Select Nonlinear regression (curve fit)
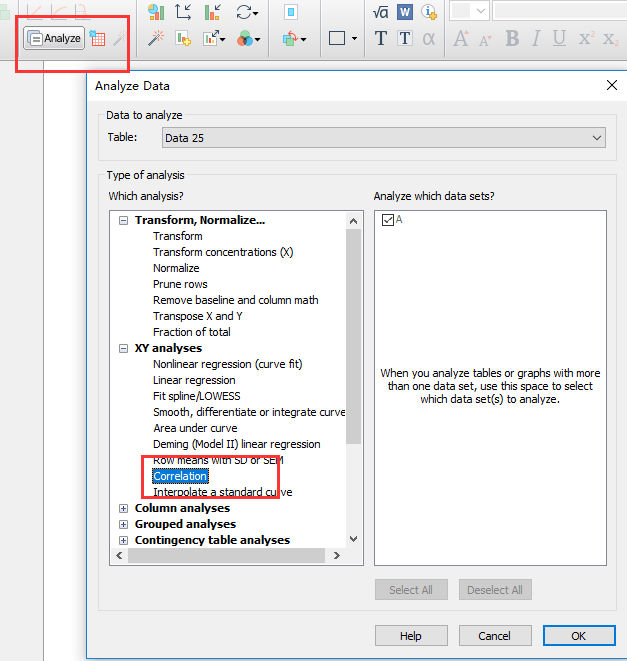This screenshot has height=661, width=627. (x=227, y=364)
